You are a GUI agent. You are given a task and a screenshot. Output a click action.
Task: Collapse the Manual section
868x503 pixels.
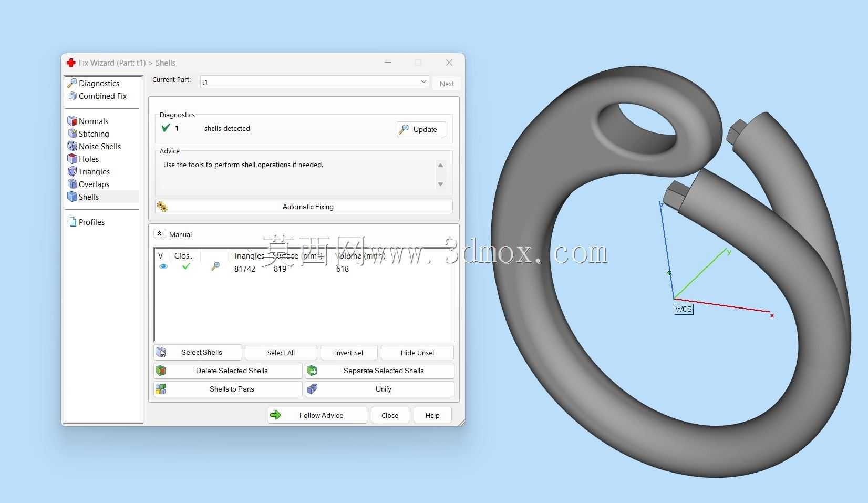point(159,234)
